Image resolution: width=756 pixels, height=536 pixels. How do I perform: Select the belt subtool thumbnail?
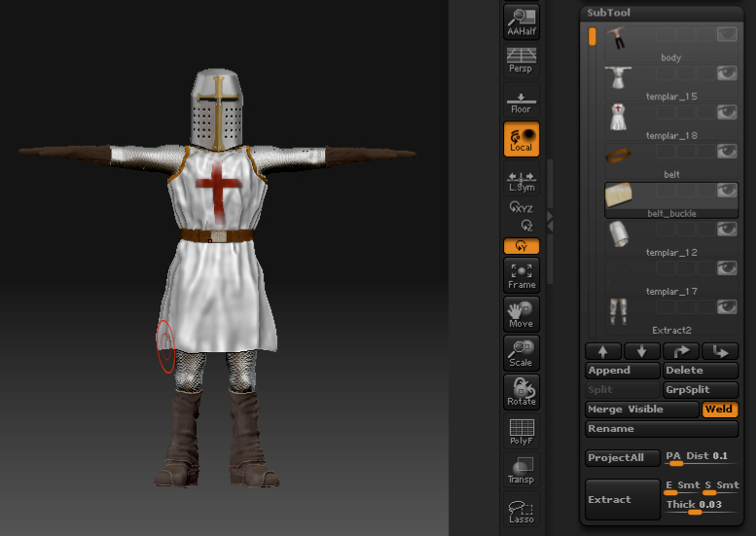pyautogui.click(x=618, y=156)
